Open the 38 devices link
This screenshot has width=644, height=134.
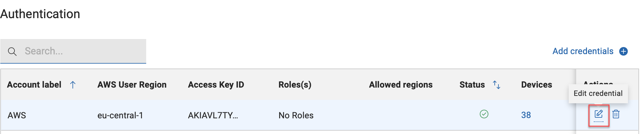pos(526,115)
